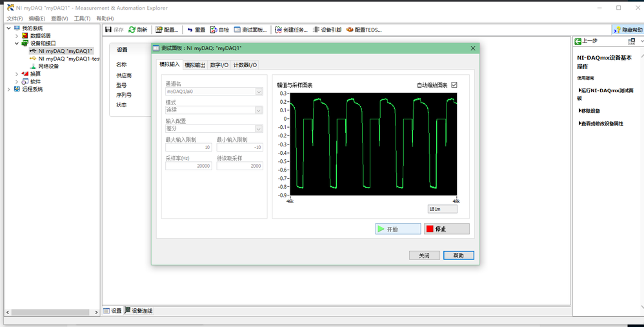
Task: Open the 运行NI-DAQmx测试面板 help link
Action: point(606,94)
